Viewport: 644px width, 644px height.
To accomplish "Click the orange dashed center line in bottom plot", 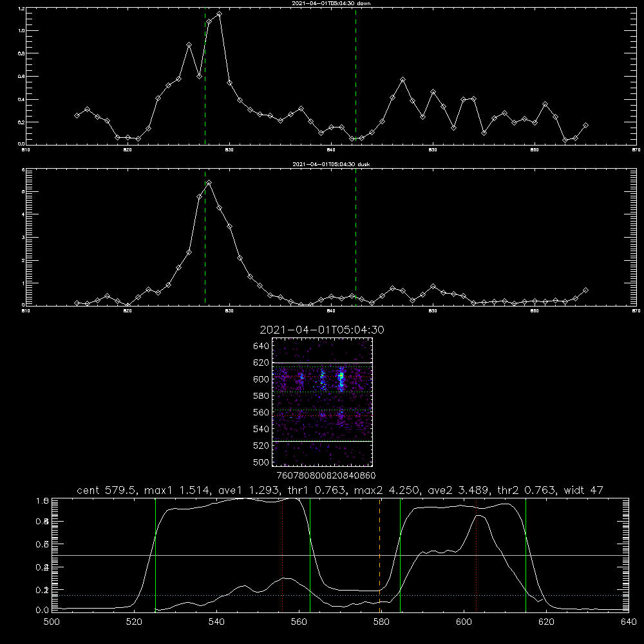I will coord(379,555).
